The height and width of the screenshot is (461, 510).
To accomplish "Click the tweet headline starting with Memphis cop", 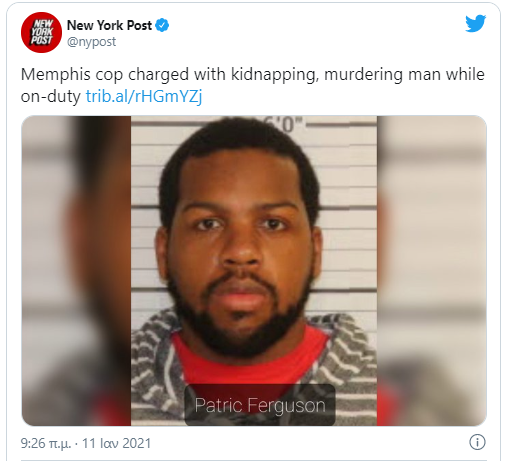I will [253, 85].
